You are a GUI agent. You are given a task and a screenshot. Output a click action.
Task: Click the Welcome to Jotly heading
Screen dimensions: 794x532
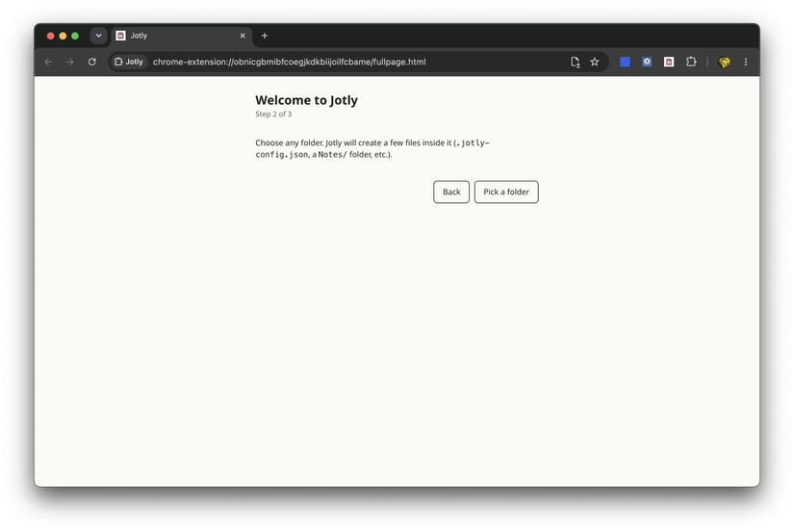306,100
